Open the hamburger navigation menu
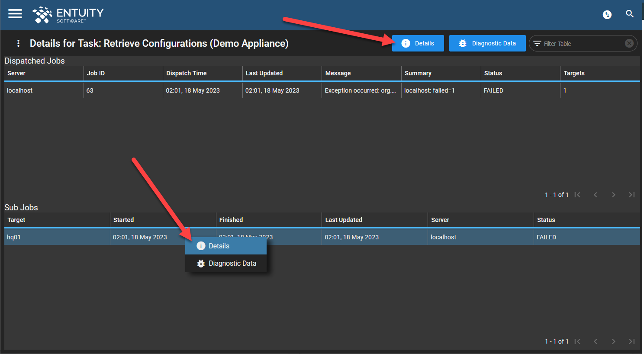The image size is (644, 354). click(x=15, y=13)
